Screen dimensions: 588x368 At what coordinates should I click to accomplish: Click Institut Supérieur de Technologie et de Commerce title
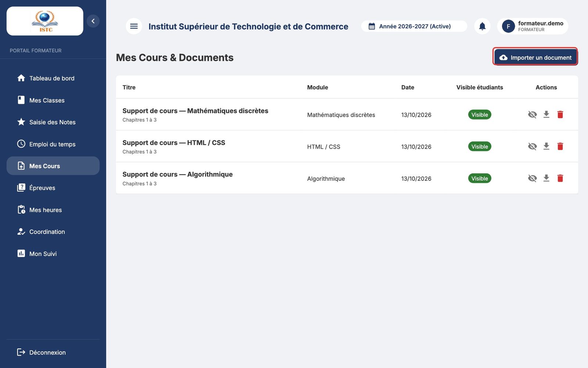click(248, 26)
